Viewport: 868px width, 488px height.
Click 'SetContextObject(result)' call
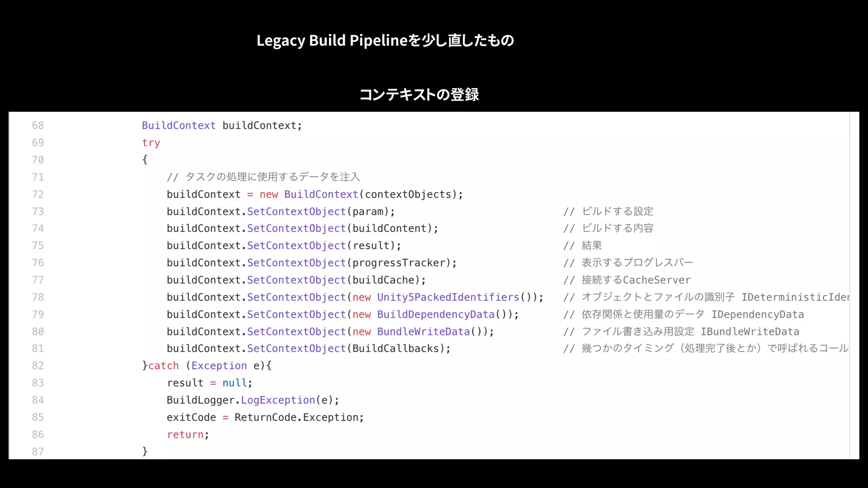point(321,246)
